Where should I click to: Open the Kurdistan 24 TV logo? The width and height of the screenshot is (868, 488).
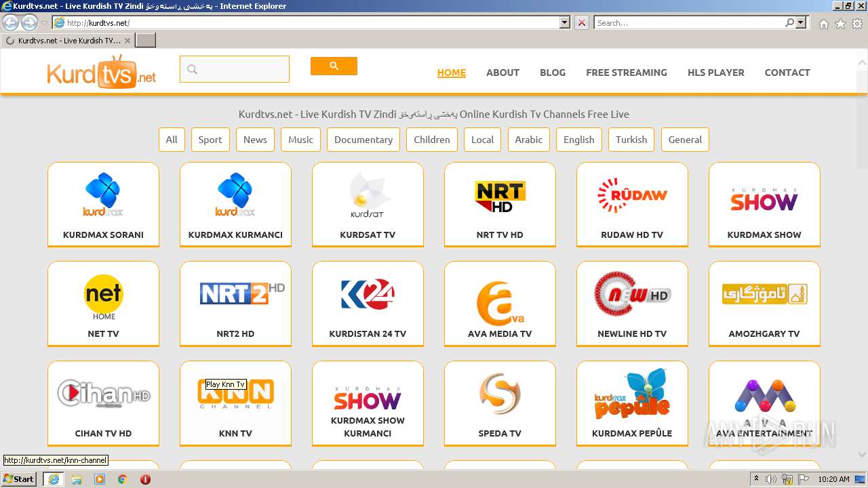pyautogui.click(x=368, y=294)
